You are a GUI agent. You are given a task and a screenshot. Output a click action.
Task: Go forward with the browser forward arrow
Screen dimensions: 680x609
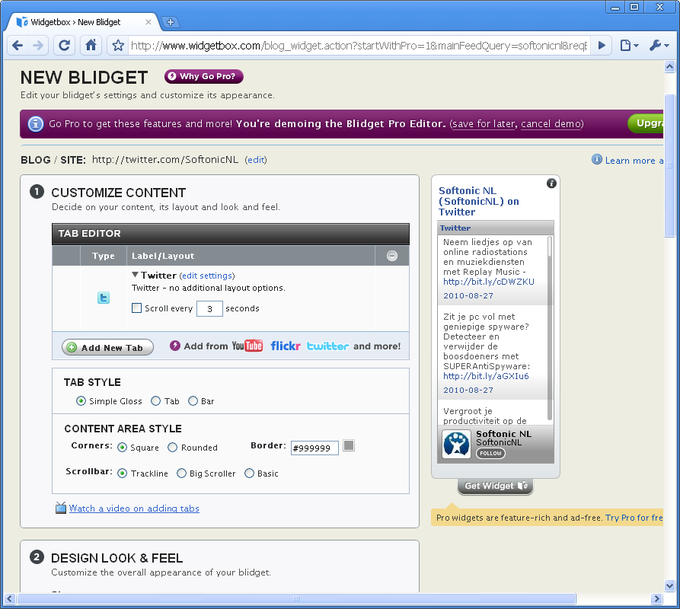coord(38,45)
